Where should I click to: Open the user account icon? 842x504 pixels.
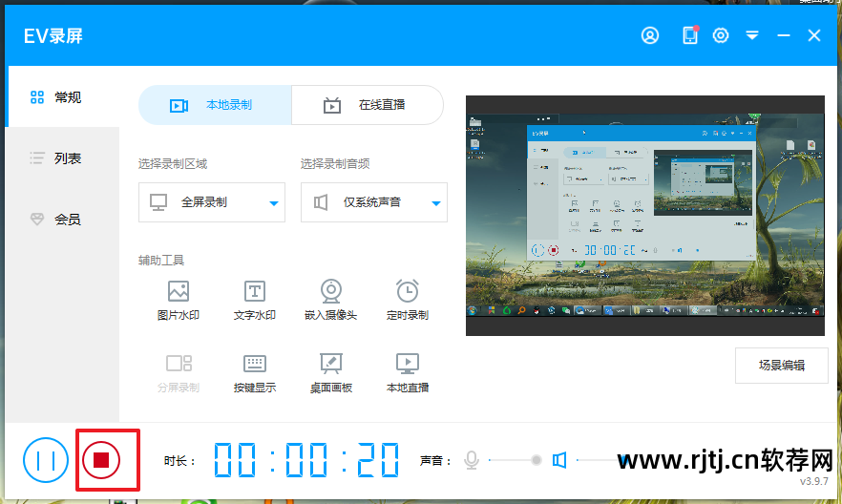(x=650, y=35)
